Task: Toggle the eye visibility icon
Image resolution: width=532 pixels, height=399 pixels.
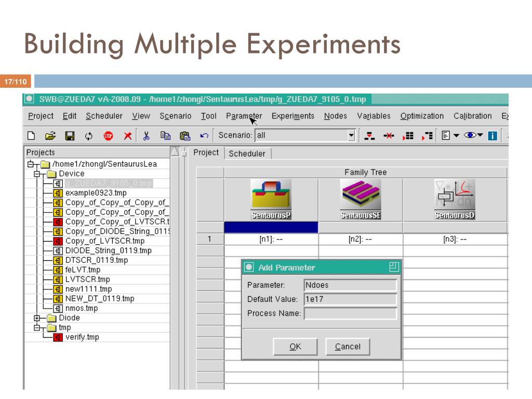Action: [x=470, y=135]
